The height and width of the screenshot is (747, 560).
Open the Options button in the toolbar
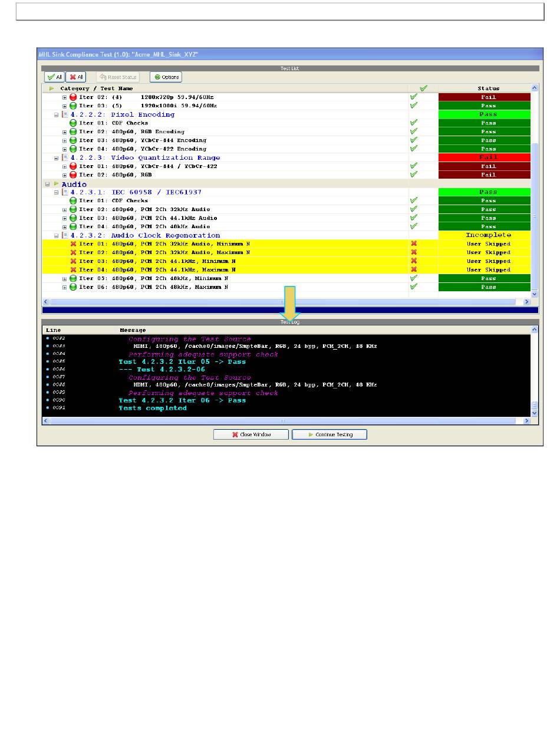(166, 77)
